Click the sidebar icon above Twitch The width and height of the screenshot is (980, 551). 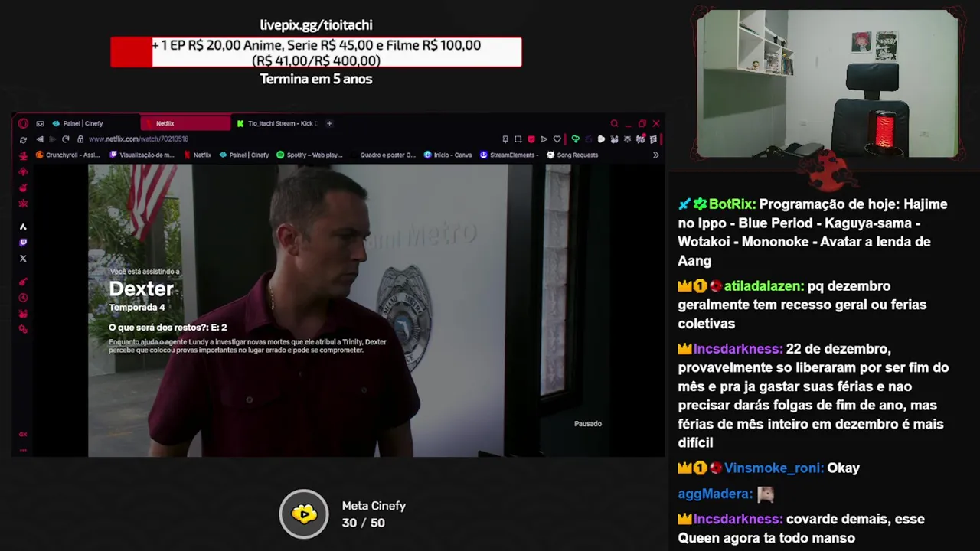point(23,227)
